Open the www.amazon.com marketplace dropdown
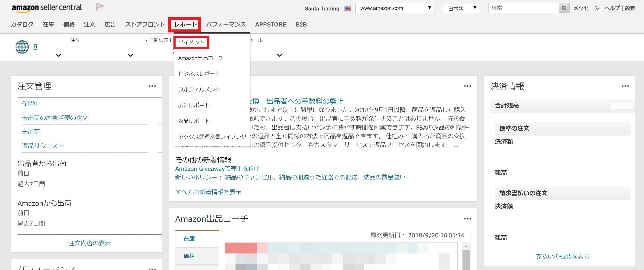Screen dimensions: 644x270 (x=394, y=8)
